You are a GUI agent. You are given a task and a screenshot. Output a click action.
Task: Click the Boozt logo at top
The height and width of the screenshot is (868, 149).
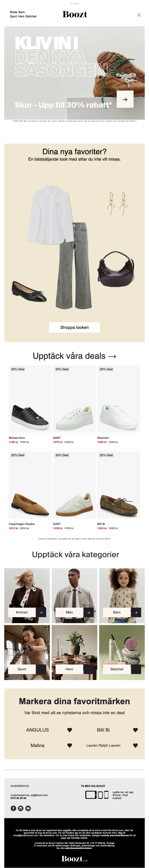tap(75, 14)
